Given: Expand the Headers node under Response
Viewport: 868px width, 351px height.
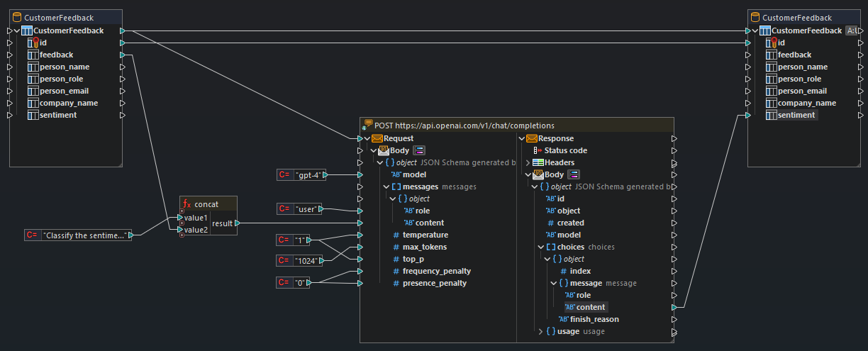Looking at the screenshot, I should 526,163.
